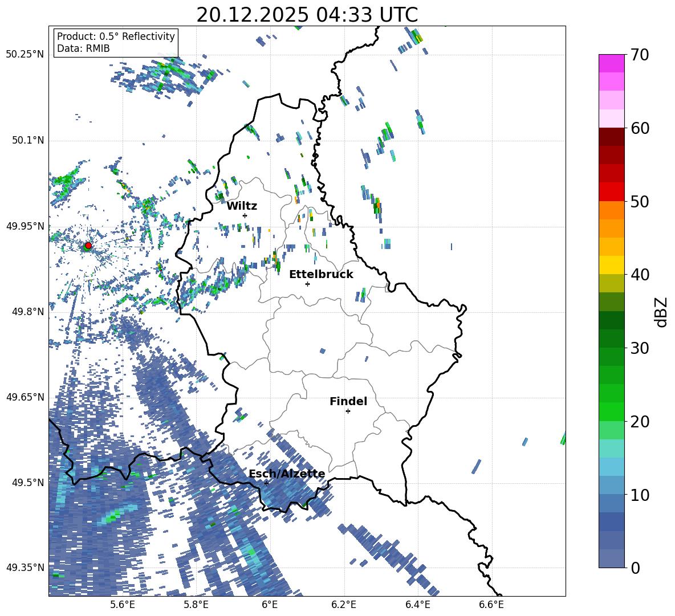
Task: Select the cross marker below Esch/Alzette
Action: [x=266, y=483]
